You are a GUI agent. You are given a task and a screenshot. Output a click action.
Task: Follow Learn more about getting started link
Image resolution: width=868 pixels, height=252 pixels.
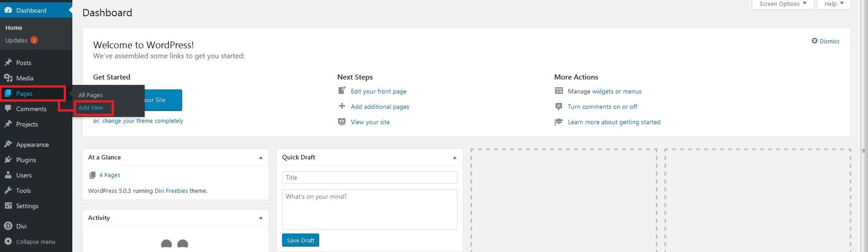click(614, 122)
